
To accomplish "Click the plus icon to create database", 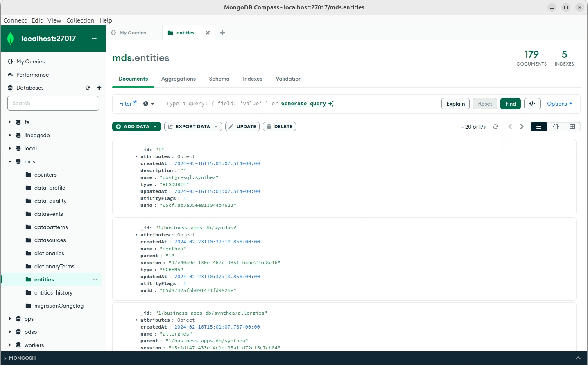I will [99, 88].
